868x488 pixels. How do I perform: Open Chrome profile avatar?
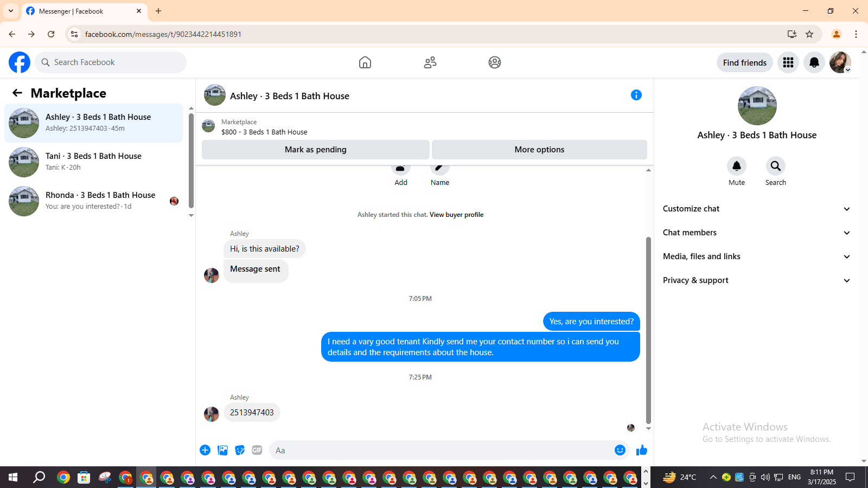(x=837, y=34)
